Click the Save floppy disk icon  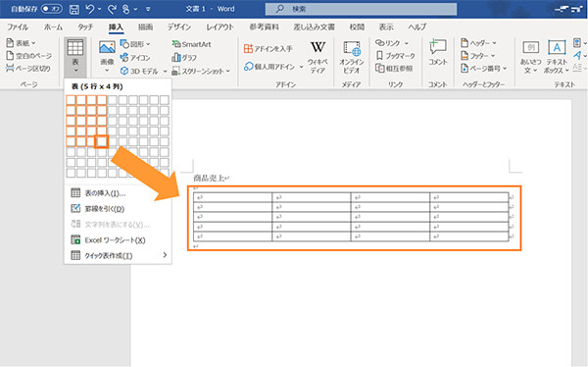tap(74, 10)
